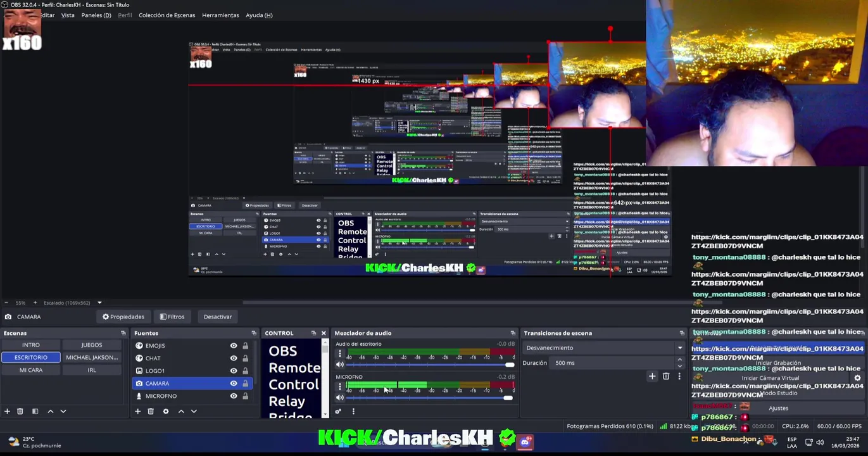
Task: Move scene up in Escenas list
Action: tap(51, 412)
